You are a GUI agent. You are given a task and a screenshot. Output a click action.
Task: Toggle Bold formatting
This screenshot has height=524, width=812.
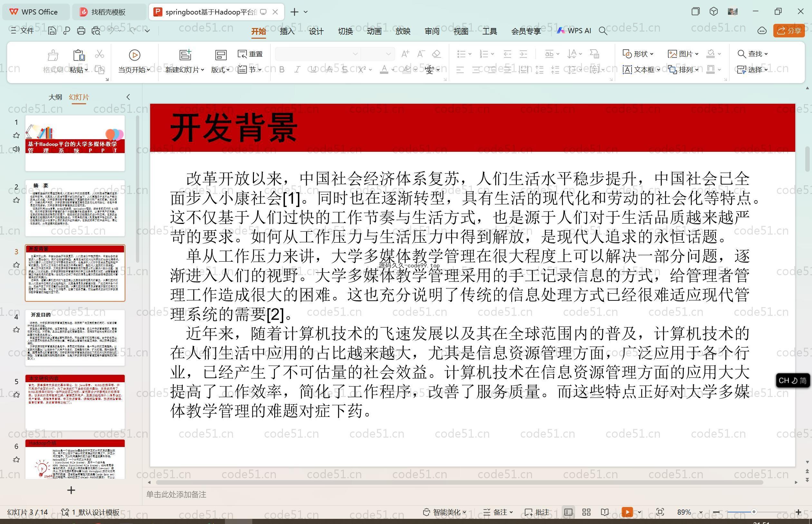coord(282,70)
